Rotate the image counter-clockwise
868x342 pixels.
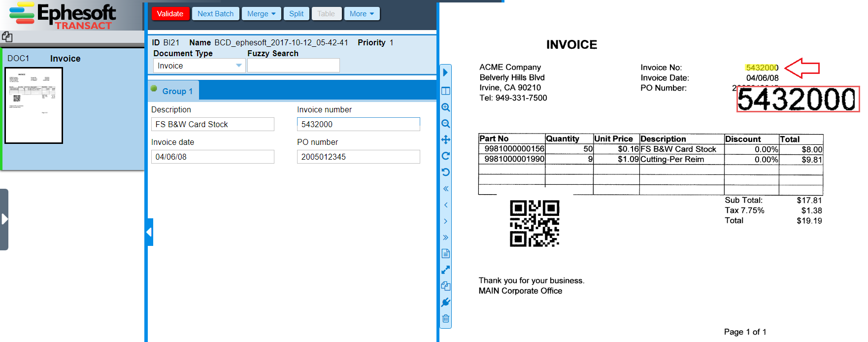pos(445,172)
